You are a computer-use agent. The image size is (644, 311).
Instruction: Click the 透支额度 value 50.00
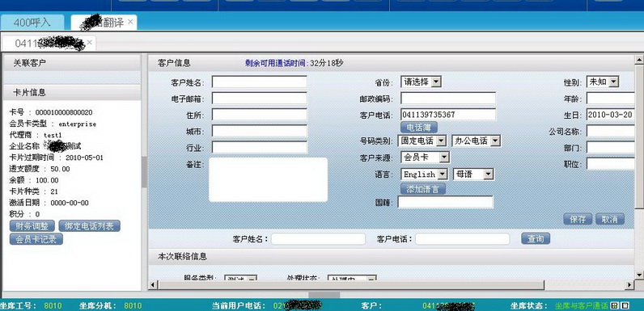[x=60, y=169]
